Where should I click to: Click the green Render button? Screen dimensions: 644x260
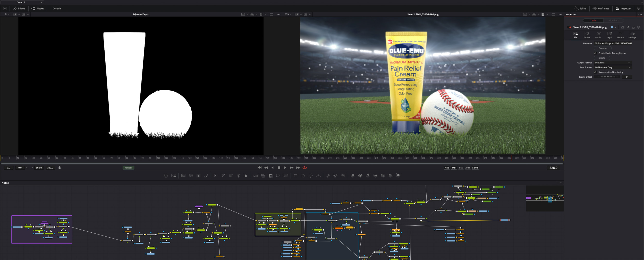pyautogui.click(x=128, y=168)
